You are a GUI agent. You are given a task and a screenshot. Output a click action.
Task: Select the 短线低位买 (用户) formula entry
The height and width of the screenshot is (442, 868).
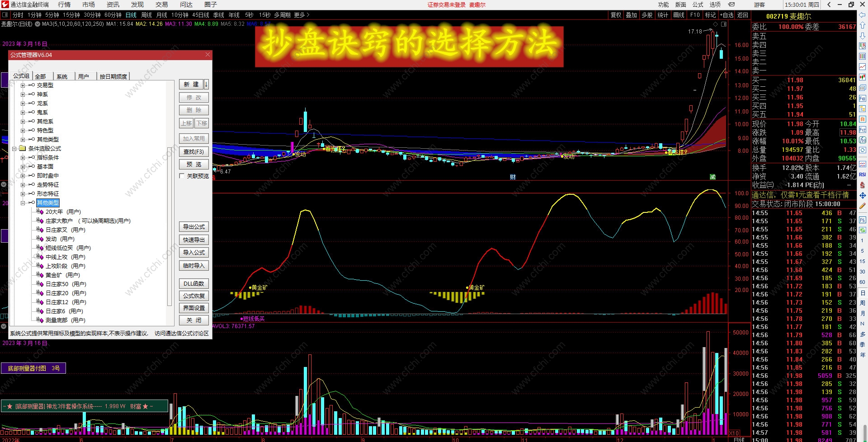click(x=68, y=248)
